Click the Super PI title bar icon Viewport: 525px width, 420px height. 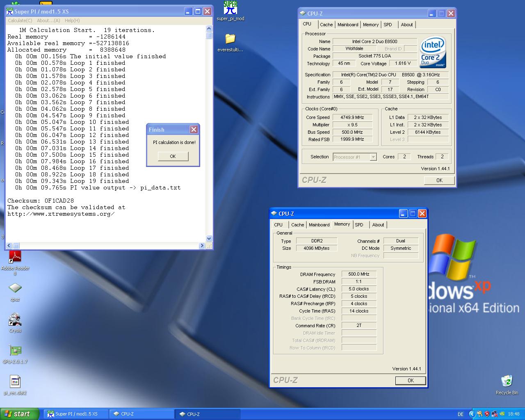tap(9, 11)
